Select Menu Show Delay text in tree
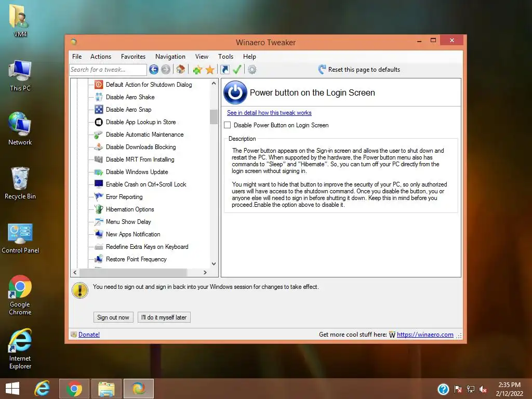Screen dimensions: 532x399 point(128,222)
